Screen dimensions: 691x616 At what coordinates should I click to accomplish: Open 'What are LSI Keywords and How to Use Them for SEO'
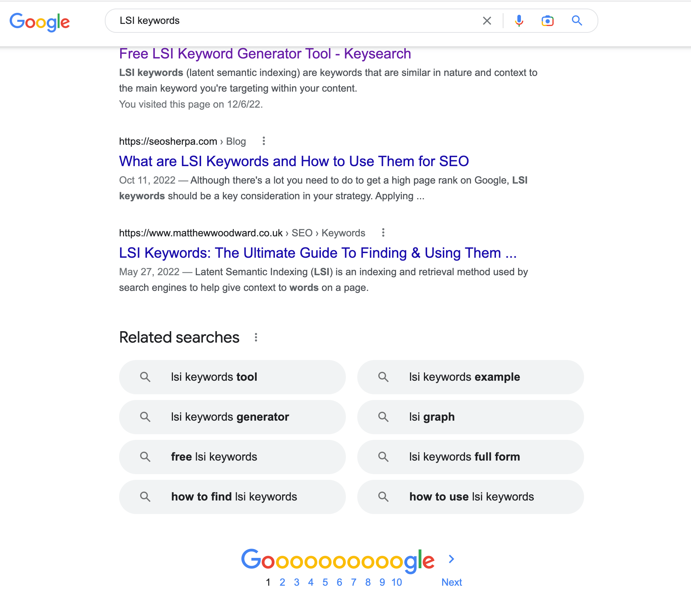pyautogui.click(x=294, y=161)
